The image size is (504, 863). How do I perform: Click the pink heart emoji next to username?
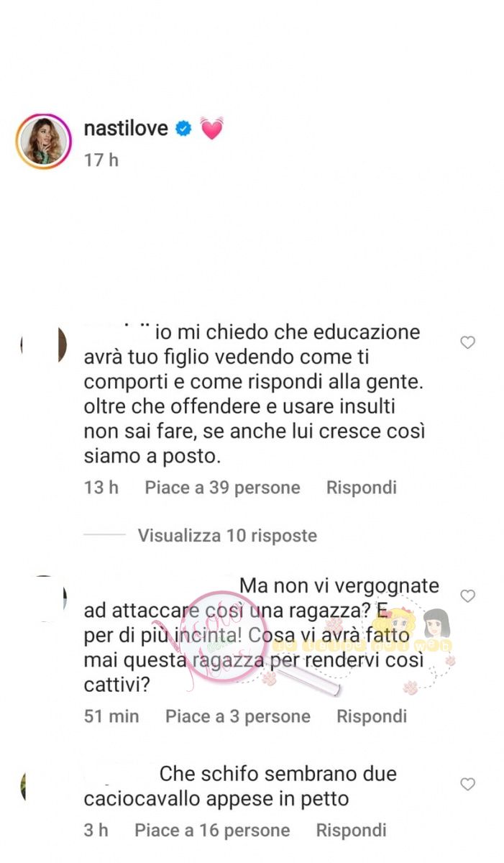(211, 129)
